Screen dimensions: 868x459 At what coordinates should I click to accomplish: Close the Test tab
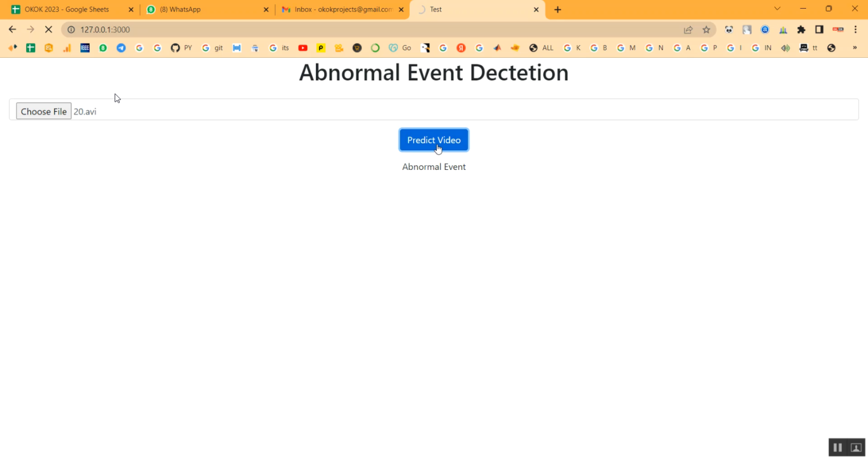pos(536,10)
